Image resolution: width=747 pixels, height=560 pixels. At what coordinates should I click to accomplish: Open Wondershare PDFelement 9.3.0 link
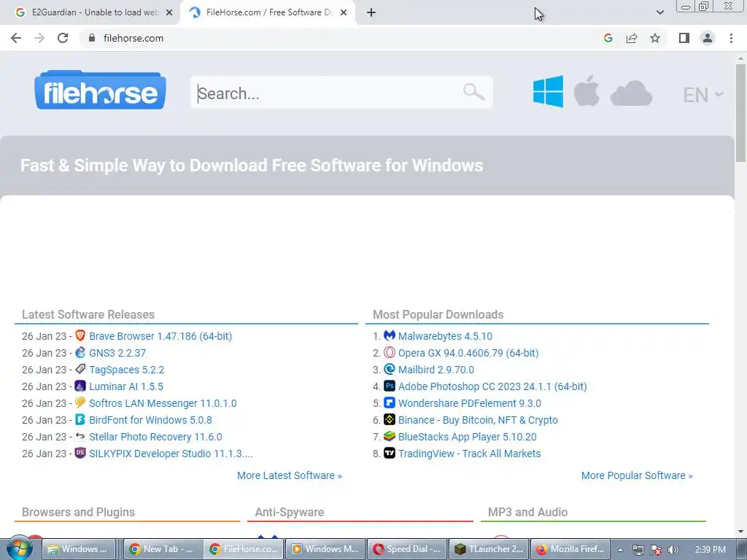coord(470,403)
